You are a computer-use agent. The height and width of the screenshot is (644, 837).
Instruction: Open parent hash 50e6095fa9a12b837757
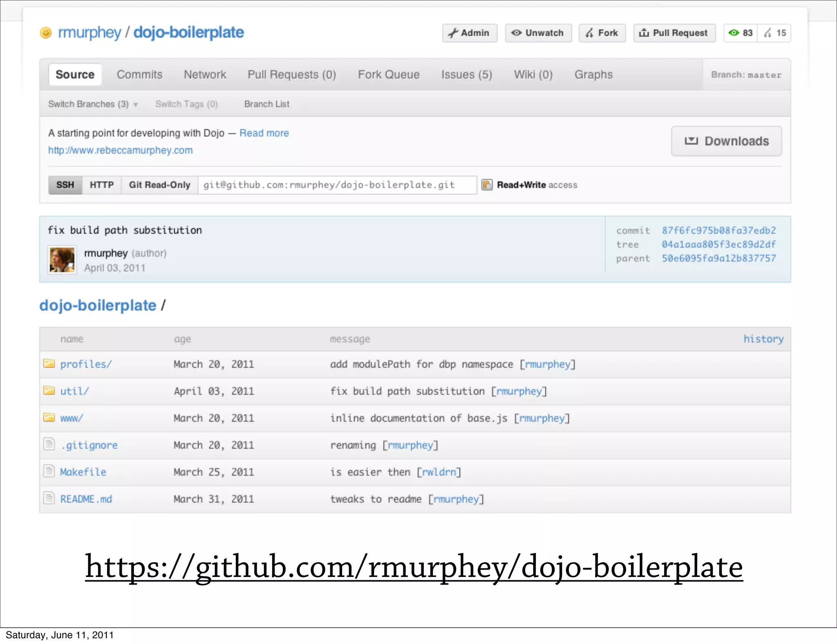point(719,258)
